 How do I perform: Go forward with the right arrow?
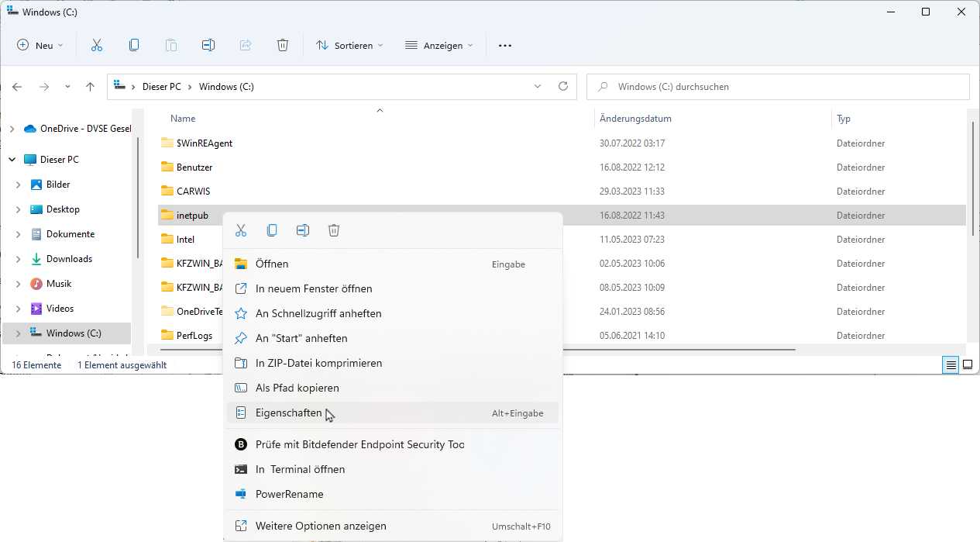(44, 87)
